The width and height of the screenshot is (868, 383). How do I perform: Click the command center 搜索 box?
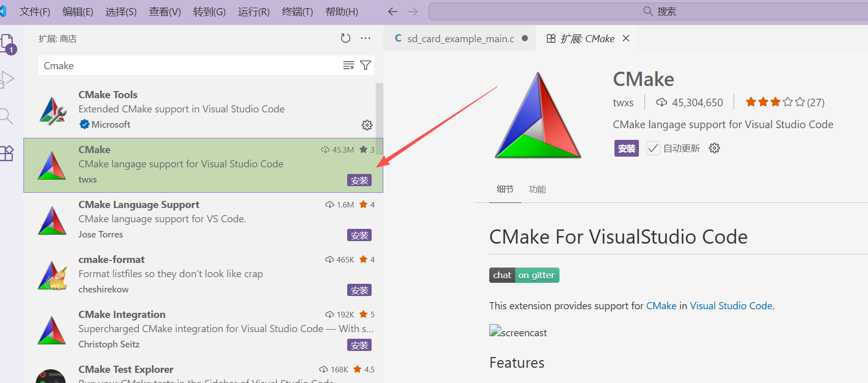coord(648,12)
